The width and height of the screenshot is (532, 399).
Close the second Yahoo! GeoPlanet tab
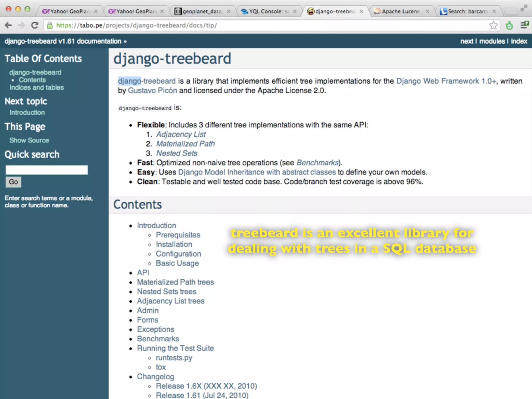tap(162, 11)
